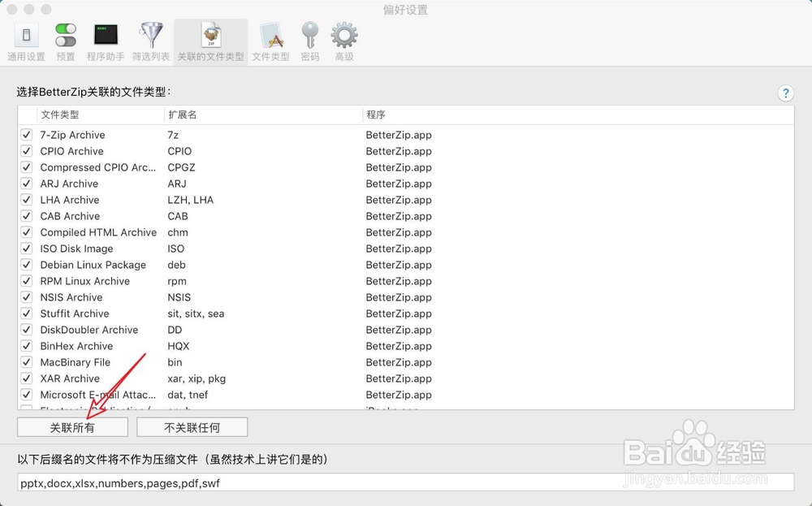Viewport: 812px width, 506px height.
Task: Toggle the Compressed CPIO Archive checkbox
Action: pyautogui.click(x=27, y=167)
